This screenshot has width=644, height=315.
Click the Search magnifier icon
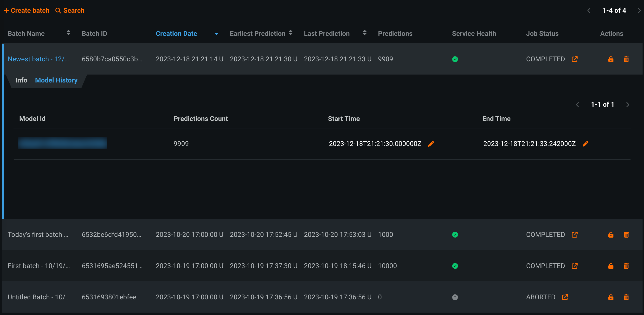click(x=58, y=11)
